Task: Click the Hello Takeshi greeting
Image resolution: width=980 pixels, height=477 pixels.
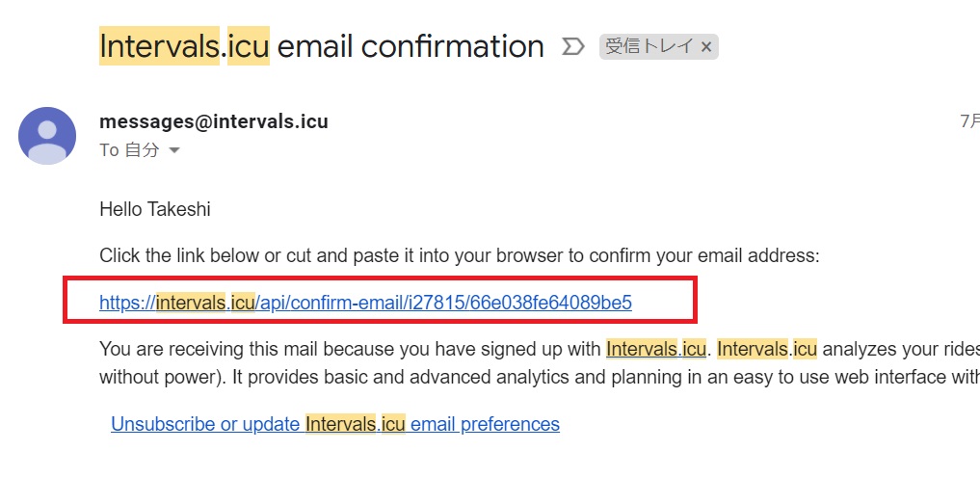Action: pos(154,209)
